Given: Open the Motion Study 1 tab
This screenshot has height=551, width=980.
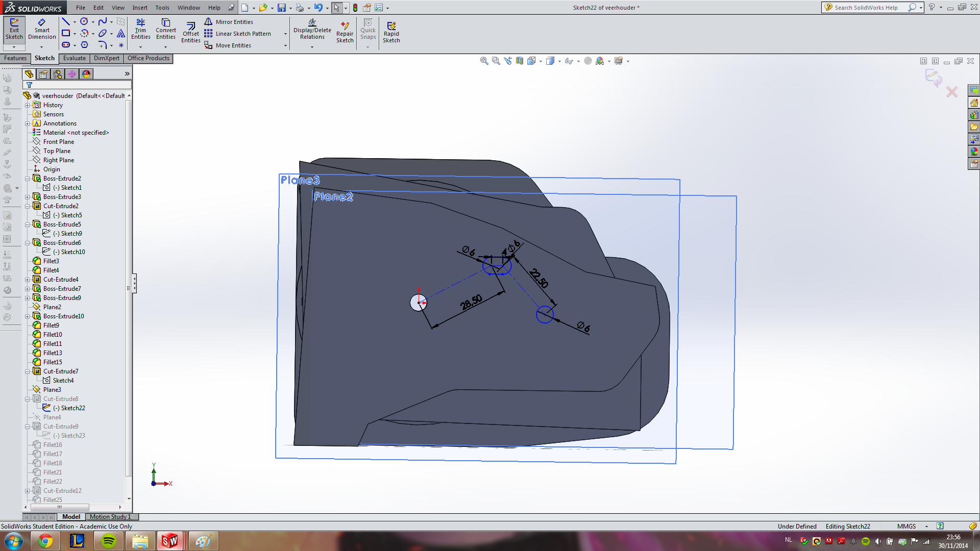Looking at the screenshot, I should [x=110, y=517].
